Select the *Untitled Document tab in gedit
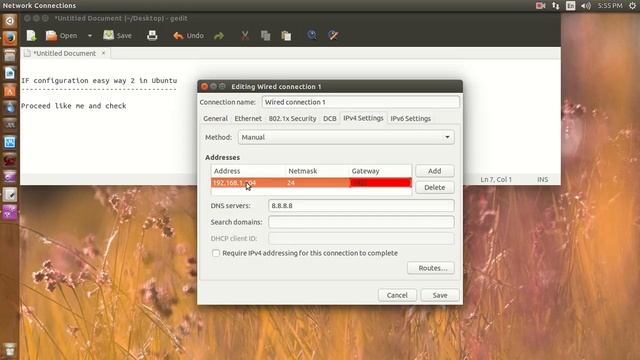This screenshot has height=360, width=640. (x=64, y=53)
